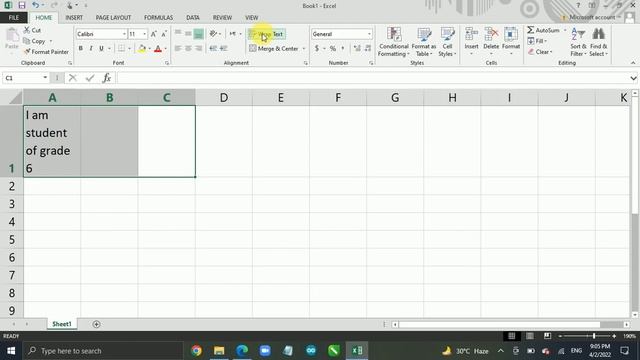Click Merge & Center button
Viewport: 640px width, 360px height.
click(274, 49)
